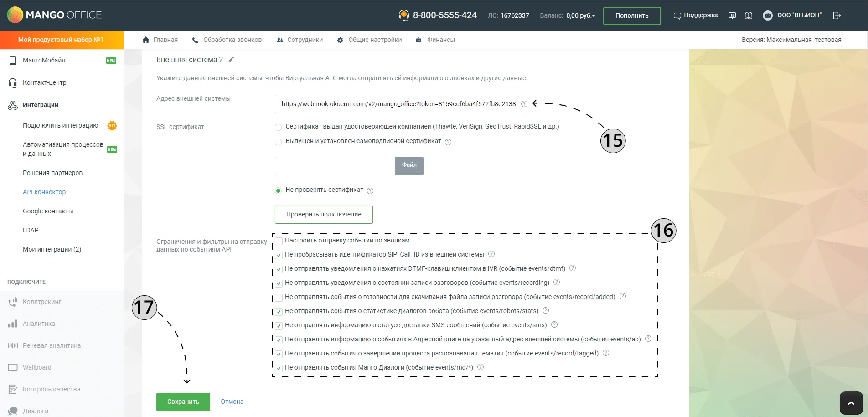Click the screen-share monitor icon in header
The width and height of the screenshot is (868, 417).
pos(732,15)
